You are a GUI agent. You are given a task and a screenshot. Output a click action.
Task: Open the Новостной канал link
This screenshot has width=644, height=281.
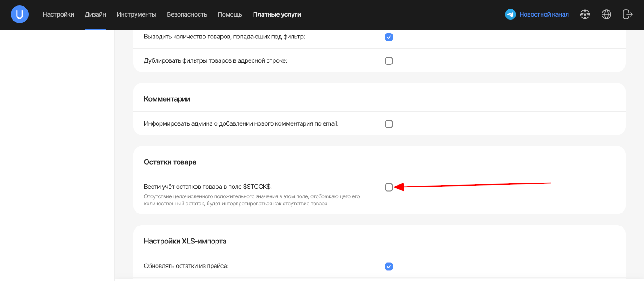pyautogui.click(x=544, y=14)
